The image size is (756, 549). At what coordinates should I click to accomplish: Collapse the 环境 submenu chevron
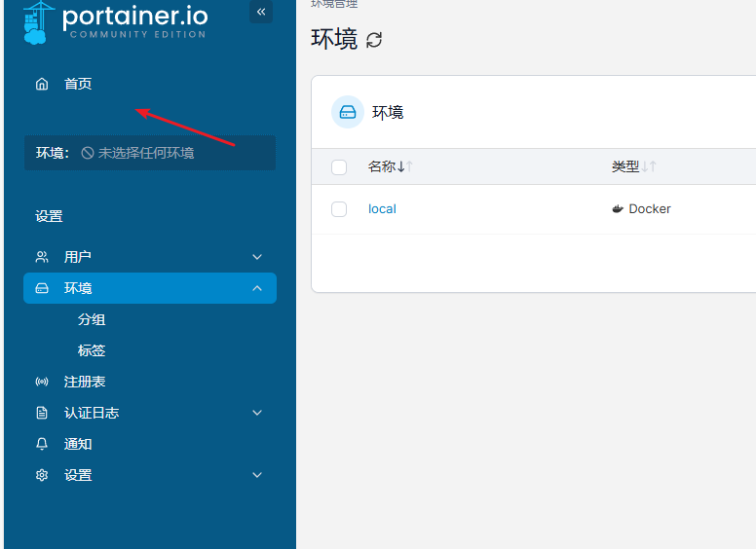257,288
